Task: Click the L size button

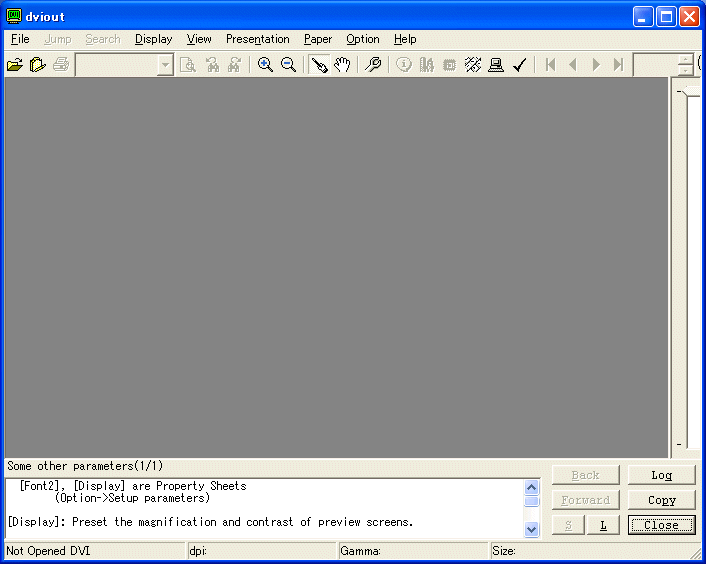Action: (603, 525)
